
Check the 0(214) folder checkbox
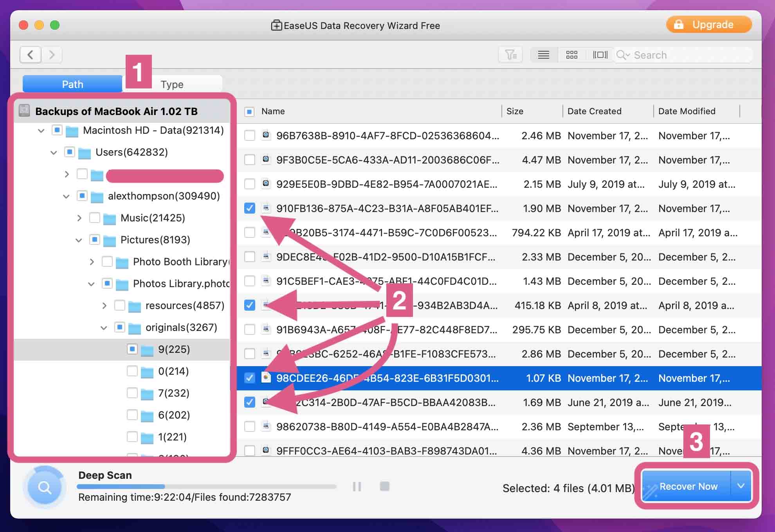coord(132,371)
